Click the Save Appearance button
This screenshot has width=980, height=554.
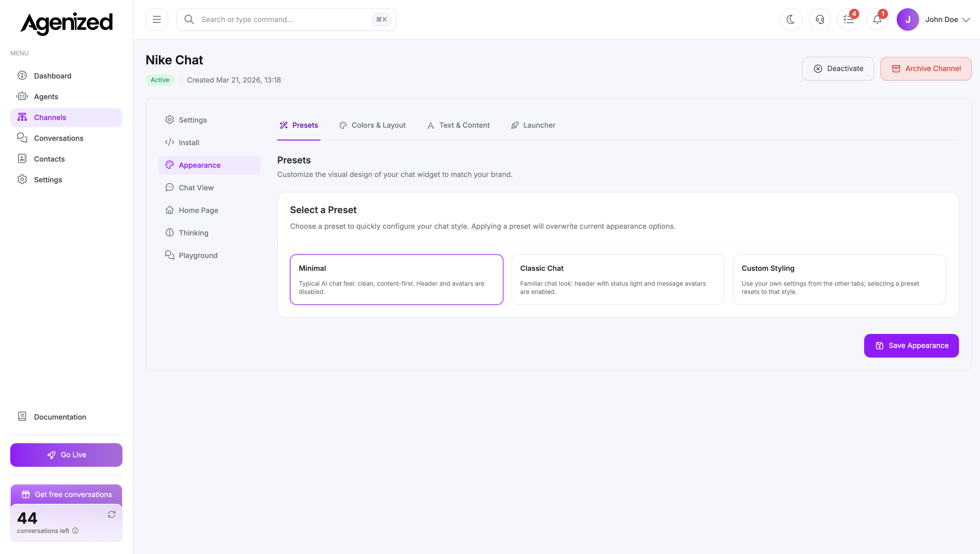(911, 345)
